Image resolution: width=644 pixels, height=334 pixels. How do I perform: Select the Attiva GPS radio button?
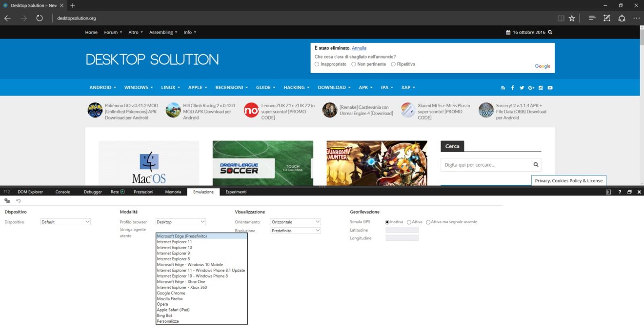point(409,222)
